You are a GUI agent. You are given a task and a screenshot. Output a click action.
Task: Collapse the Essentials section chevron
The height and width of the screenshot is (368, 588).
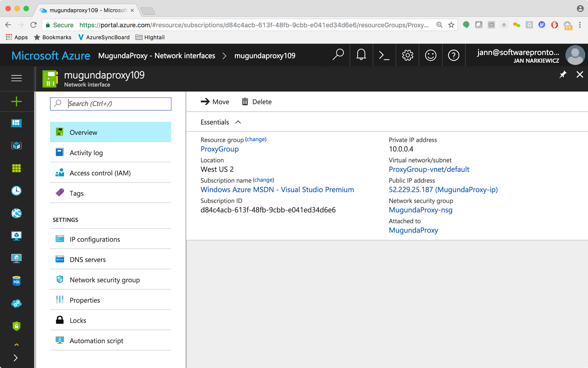point(238,122)
